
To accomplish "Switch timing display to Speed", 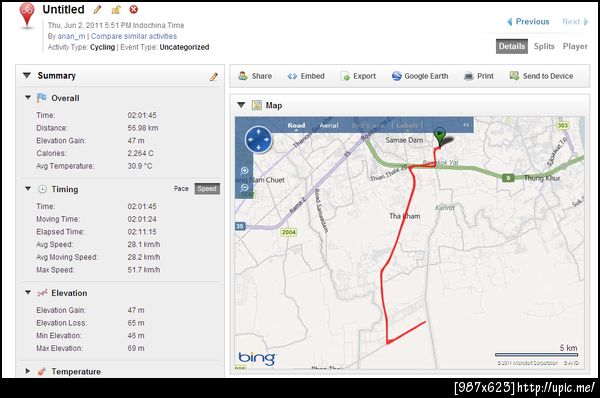I will tap(207, 189).
